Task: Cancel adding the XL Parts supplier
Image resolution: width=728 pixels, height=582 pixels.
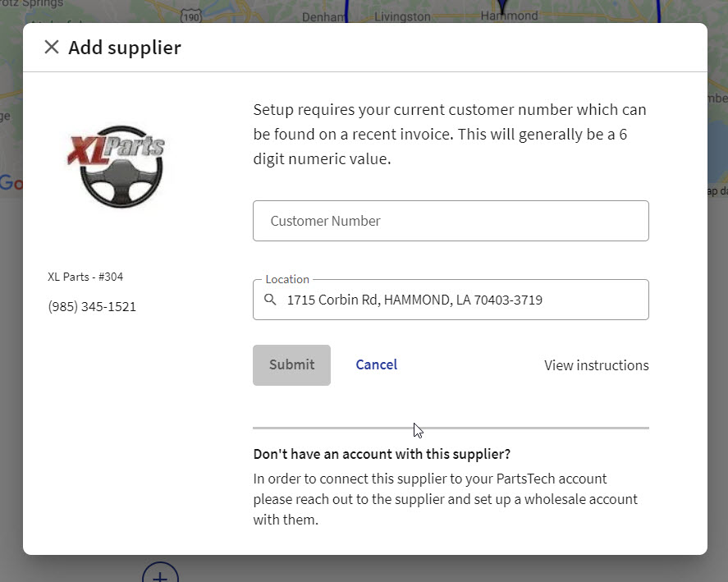Action: pos(376,364)
